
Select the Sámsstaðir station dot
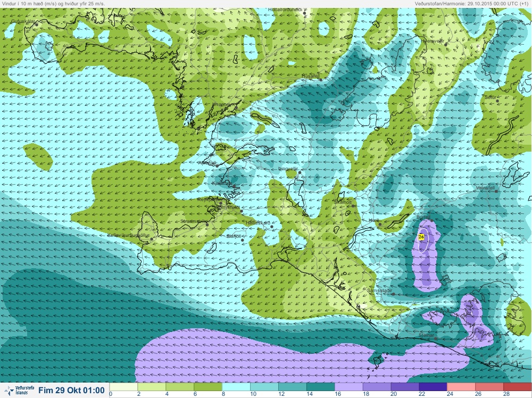tap(393, 294)
